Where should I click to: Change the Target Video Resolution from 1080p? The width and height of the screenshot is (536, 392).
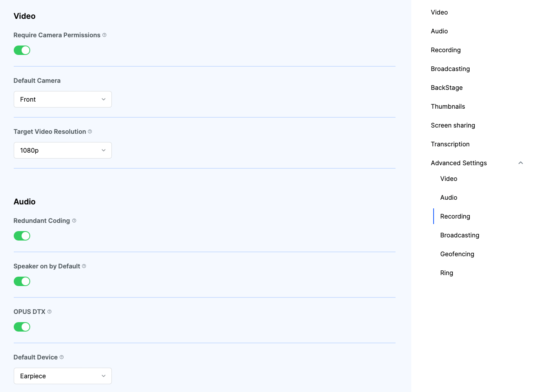coord(62,150)
